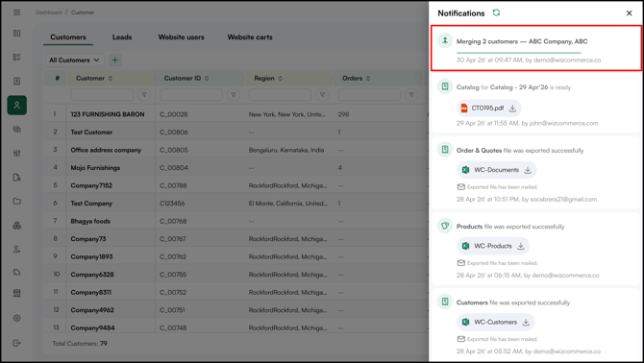Viewport: 644px width, 363px height.
Task: Open the All Customers dropdown
Action: pos(75,60)
